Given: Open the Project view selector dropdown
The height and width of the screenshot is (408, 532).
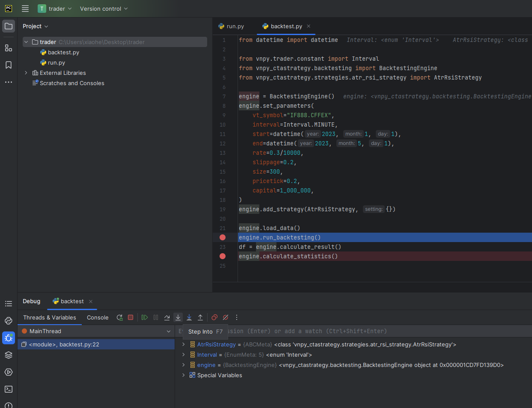Looking at the screenshot, I should pyautogui.click(x=36, y=26).
